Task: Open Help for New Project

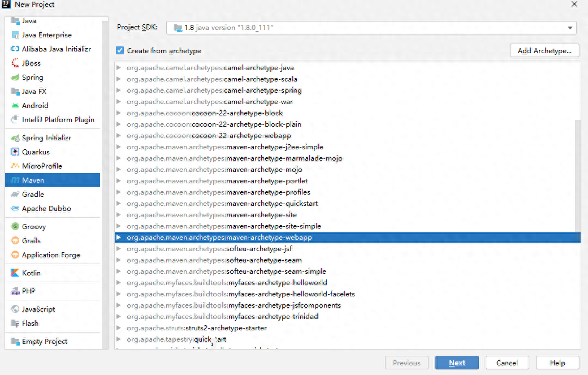Action: [x=557, y=363]
